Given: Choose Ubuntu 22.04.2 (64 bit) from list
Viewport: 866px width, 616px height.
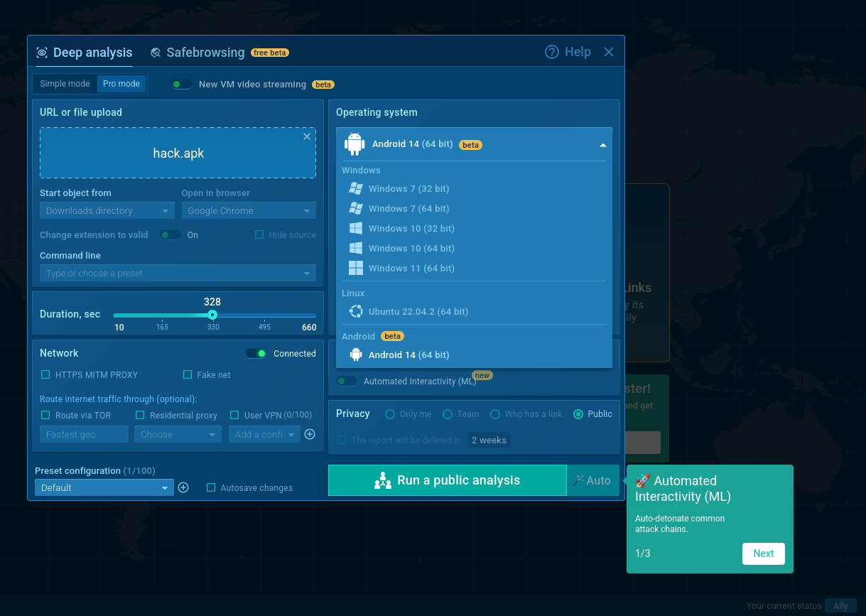Looking at the screenshot, I should tap(474, 311).
